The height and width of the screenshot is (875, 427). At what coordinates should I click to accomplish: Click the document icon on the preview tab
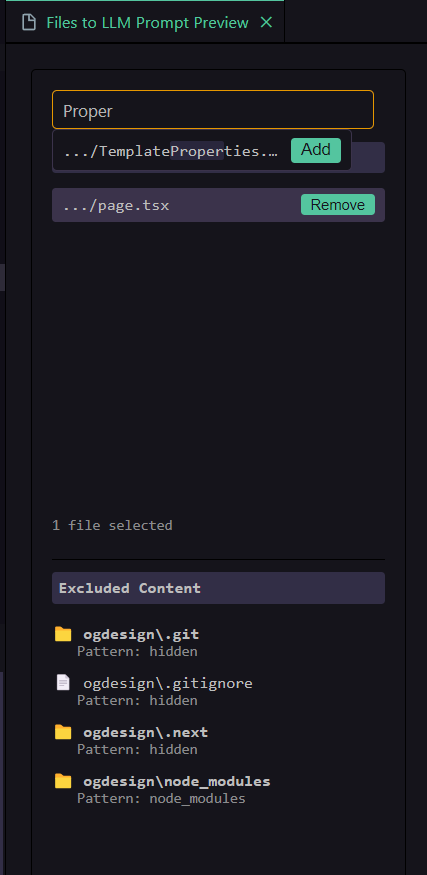pyautogui.click(x=28, y=22)
